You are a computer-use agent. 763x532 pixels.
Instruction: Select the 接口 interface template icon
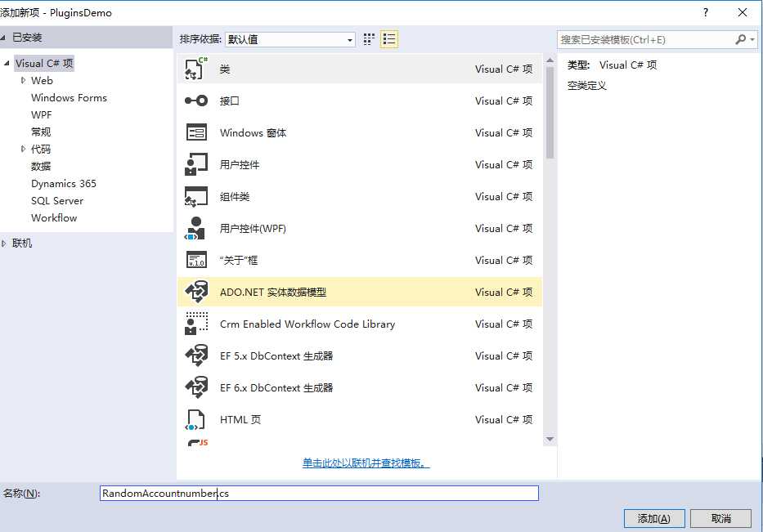(196, 101)
